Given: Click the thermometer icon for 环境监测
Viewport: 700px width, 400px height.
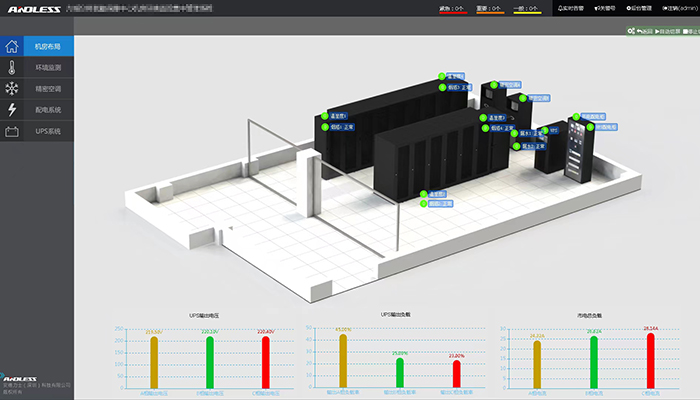Looking at the screenshot, I should point(12,68).
